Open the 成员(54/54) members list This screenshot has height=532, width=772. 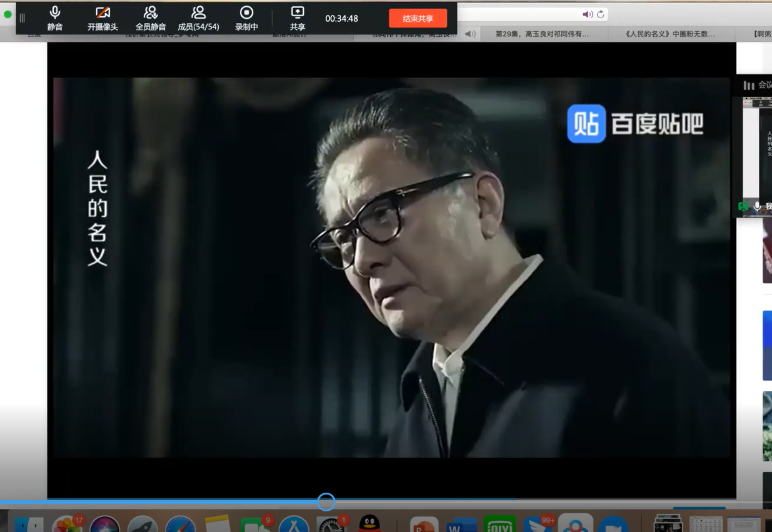click(198, 18)
